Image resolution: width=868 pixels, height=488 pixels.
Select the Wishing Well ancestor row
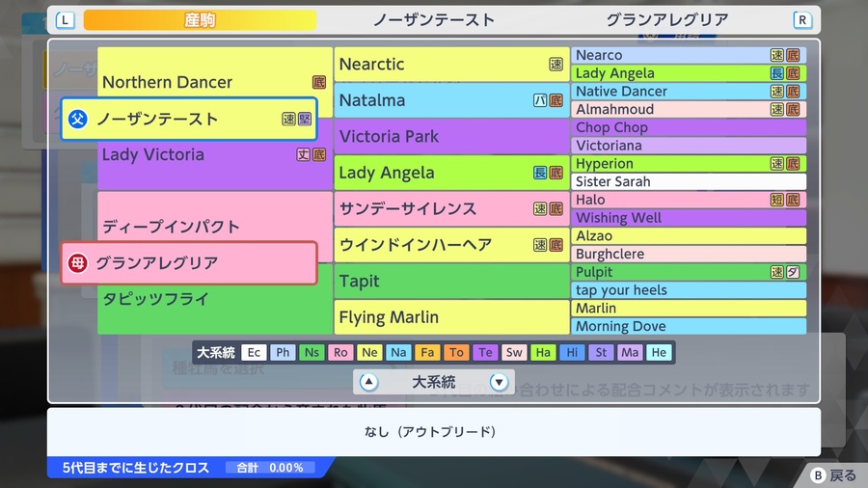click(x=689, y=218)
